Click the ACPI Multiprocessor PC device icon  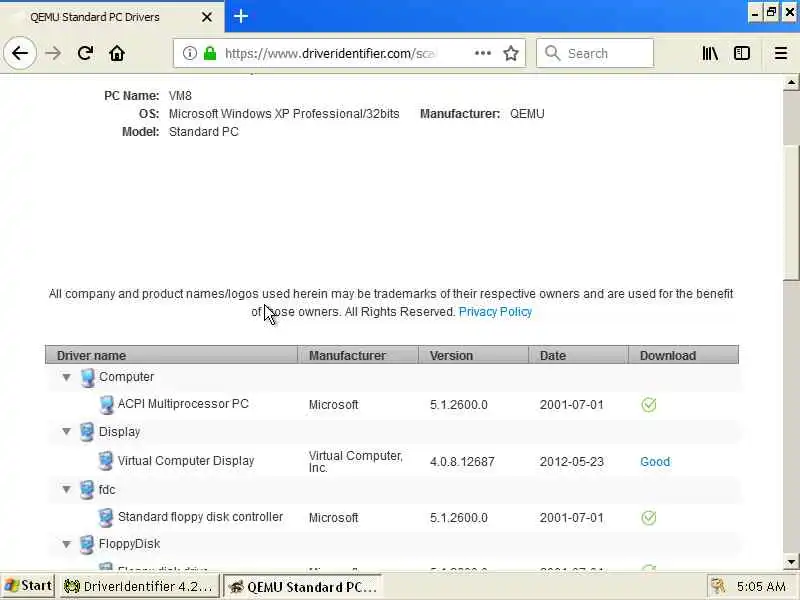point(106,405)
